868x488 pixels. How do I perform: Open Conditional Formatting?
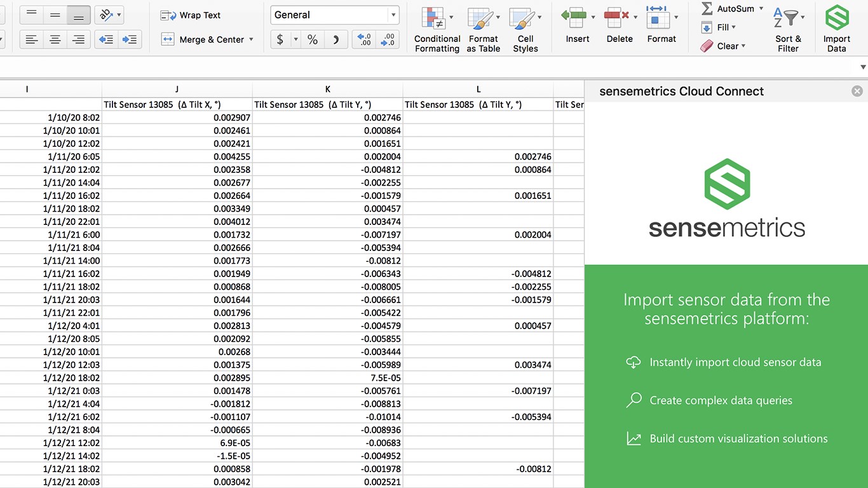437,30
